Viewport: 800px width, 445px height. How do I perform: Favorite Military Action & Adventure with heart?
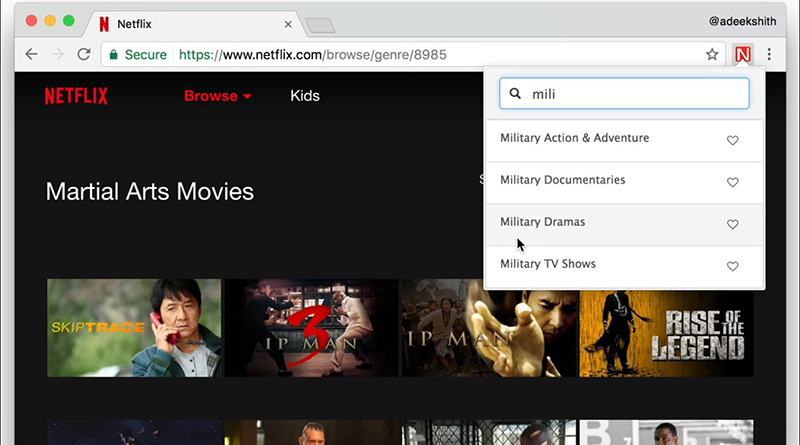[732, 141]
